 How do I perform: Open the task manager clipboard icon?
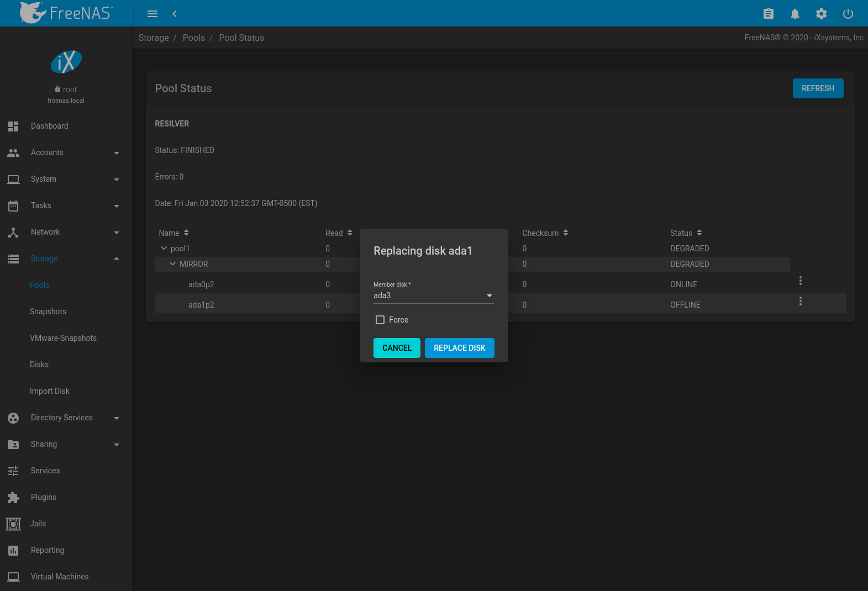[768, 14]
